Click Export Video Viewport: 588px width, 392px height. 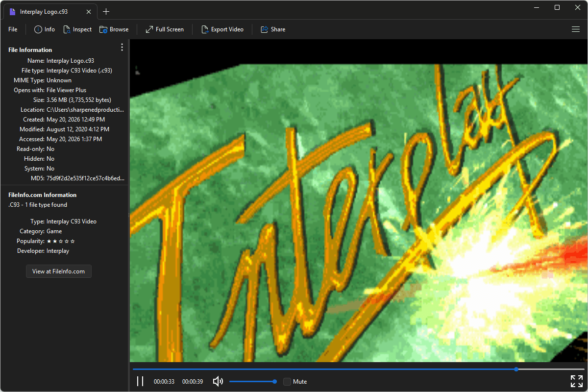click(x=222, y=29)
